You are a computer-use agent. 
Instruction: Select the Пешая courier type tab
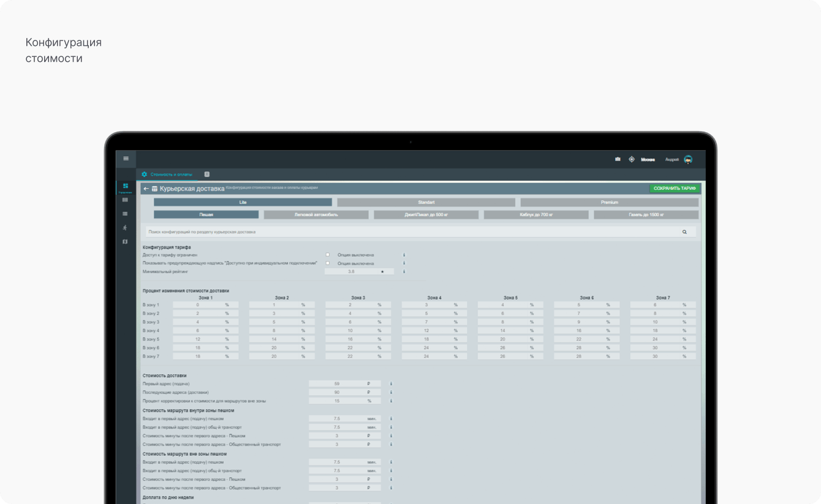(206, 215)
